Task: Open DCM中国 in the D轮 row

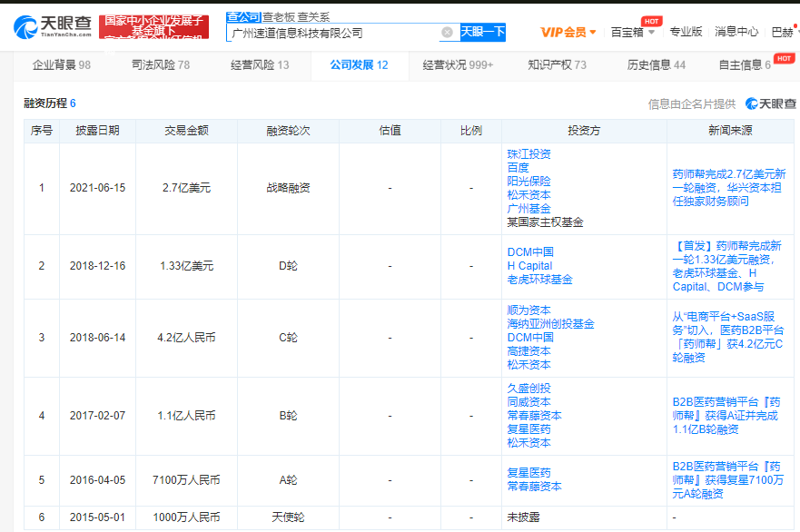Action: [x=530, y=252]
